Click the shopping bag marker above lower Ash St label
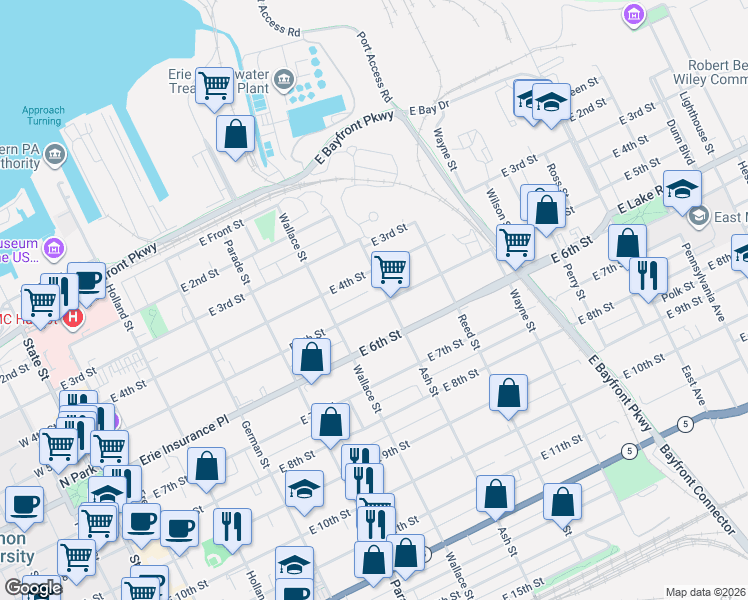The image size is (748, 600). (x=495, y=497)
